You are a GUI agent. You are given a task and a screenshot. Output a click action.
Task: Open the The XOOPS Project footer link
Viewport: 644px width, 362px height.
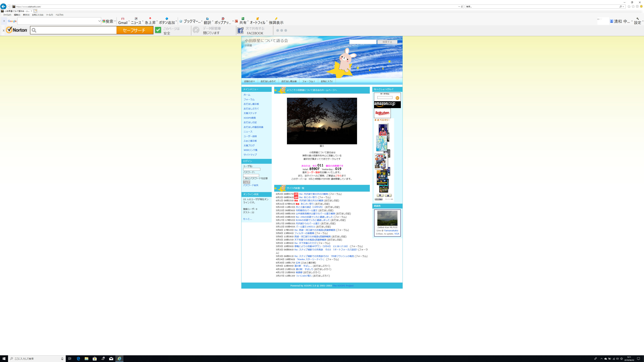343,286
